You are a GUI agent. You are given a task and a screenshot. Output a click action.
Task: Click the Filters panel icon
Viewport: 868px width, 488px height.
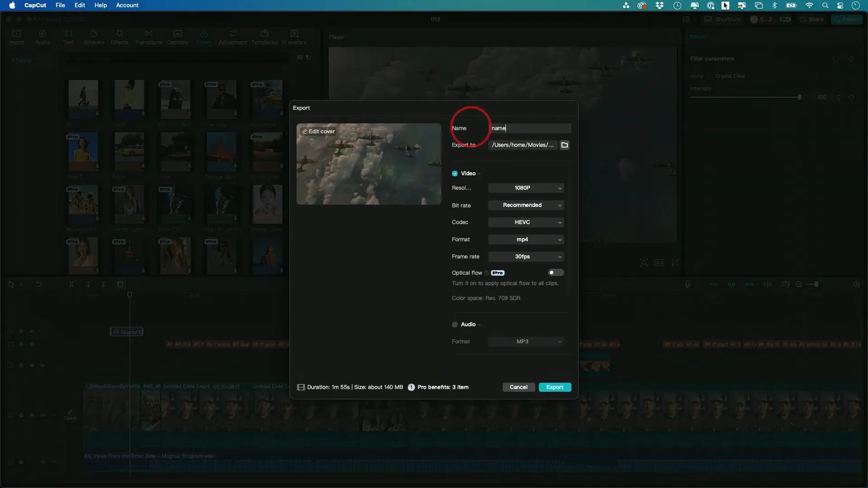pyautogui.click(x=203, y=37)
